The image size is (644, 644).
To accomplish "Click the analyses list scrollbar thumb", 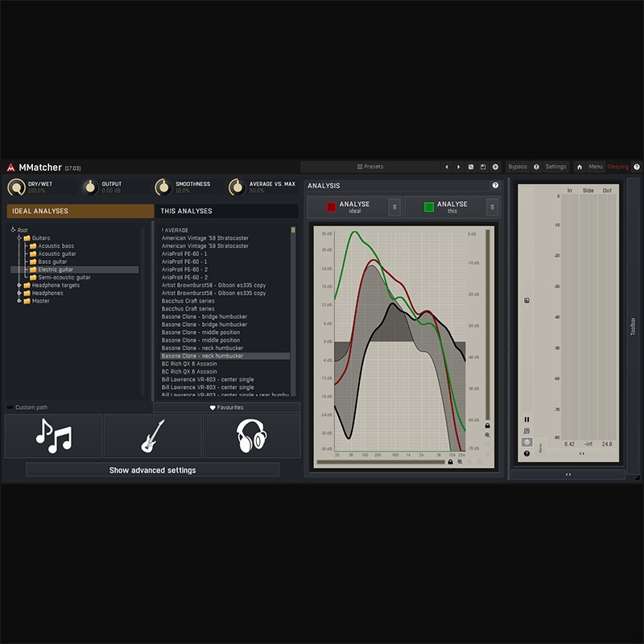I will click(293, 230).
